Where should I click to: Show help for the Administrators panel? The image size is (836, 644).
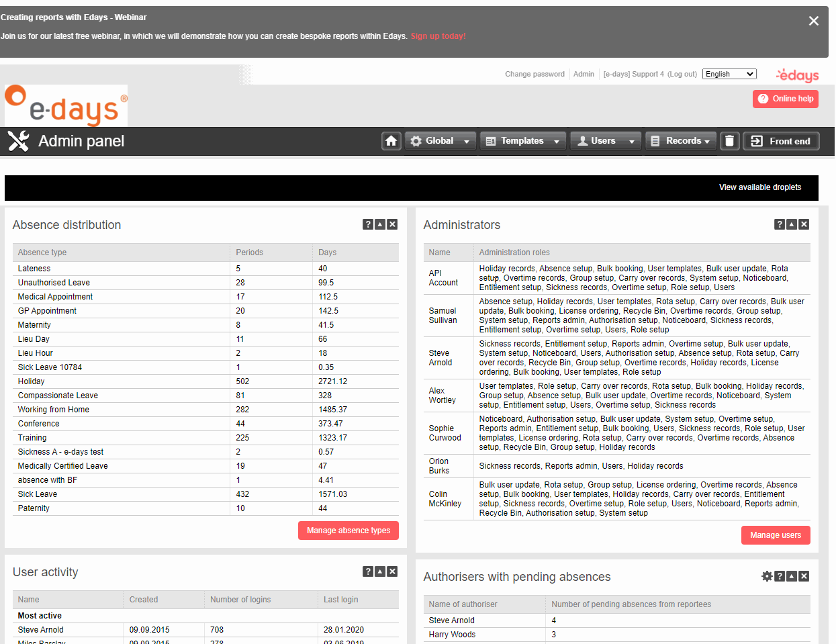pyautogui.click(x=779, y=224)
